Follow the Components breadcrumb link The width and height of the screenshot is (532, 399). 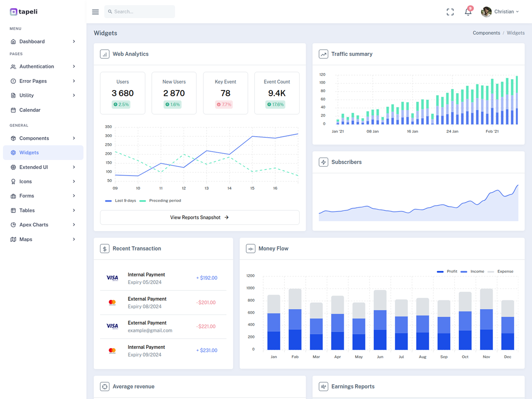(x=486, y=33)
